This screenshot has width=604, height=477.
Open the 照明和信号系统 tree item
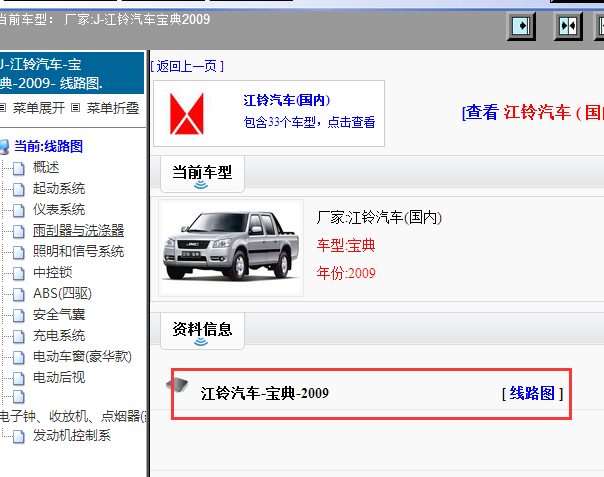click(78, 251)
